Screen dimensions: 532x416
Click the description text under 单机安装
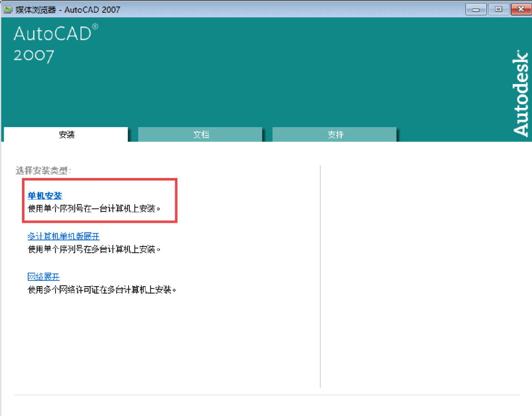click(x=94, y=208)
